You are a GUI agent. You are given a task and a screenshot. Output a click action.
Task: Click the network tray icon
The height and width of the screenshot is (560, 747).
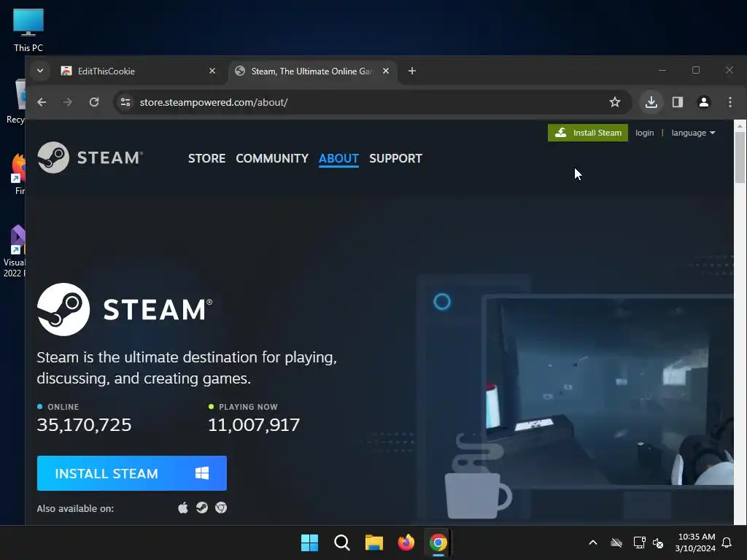pyautogui.click(x=639, y=542)
